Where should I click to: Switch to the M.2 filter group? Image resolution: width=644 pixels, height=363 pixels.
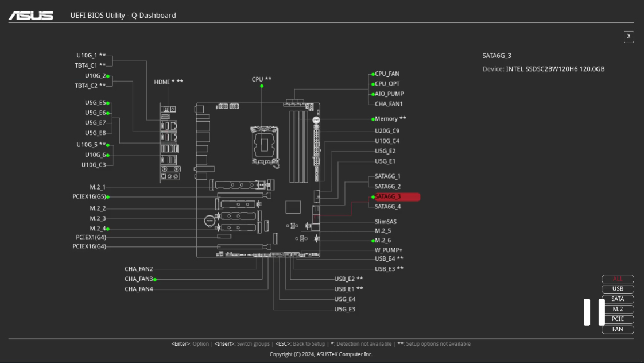tap(618, 309)
